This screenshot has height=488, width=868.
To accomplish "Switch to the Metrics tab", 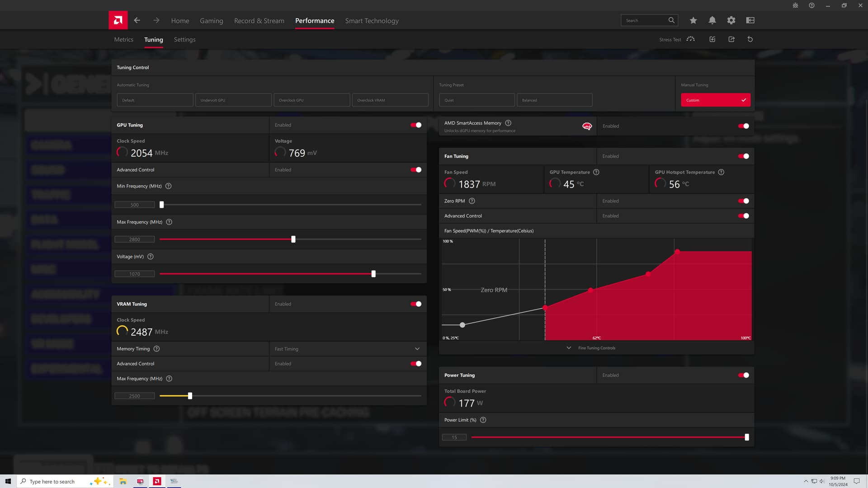I will tap(123, 40).
